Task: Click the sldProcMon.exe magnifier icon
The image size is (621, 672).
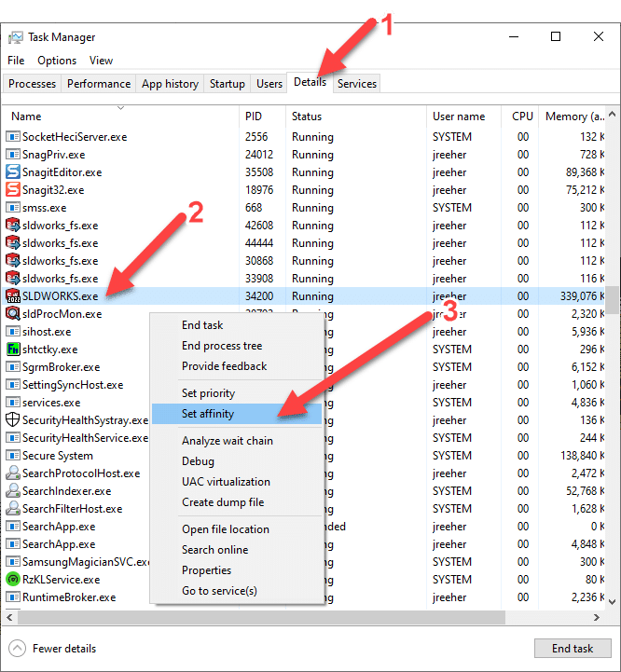Action: click(x=13, y=313)
